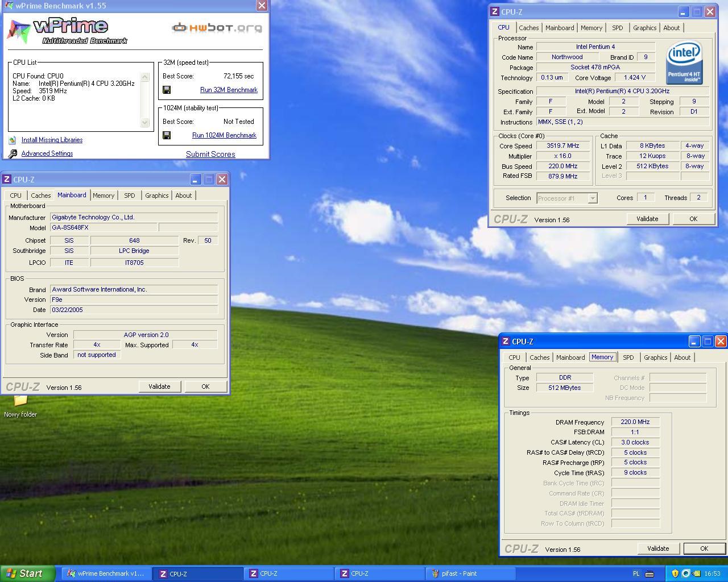Close the CPU-Z Memory window

(721, 341)
